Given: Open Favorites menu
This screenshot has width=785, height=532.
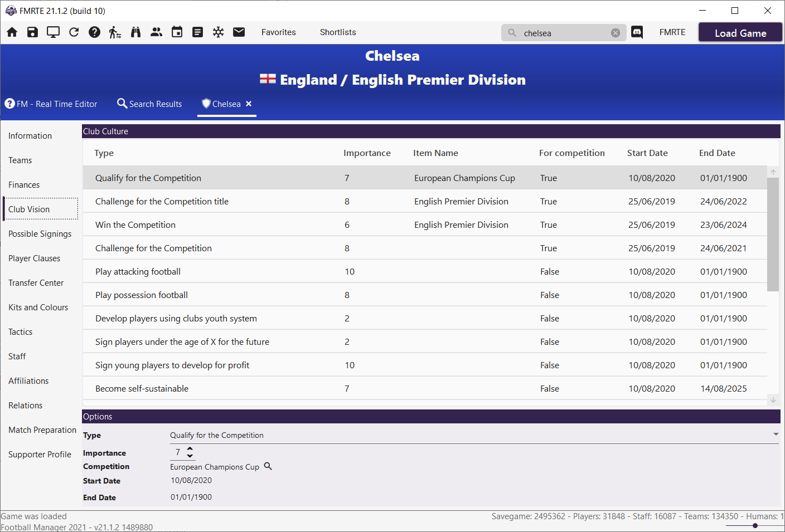Looking at the screenshot, I should [279, 32].
